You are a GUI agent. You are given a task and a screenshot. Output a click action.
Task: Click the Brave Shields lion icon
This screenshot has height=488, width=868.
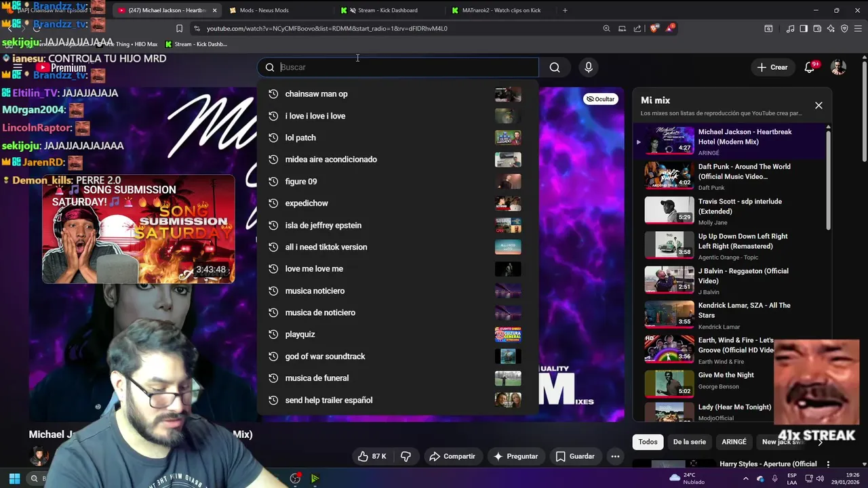click(x=654, y=28)
